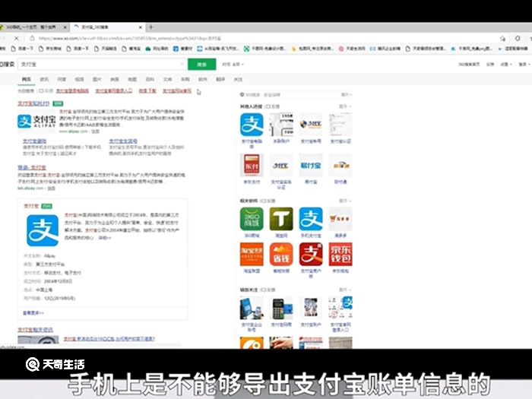This screenshot has height=399, width=532.
Task: Click the 支付宝实名认证 thumbnail
Action: pyautogui.click(x=281, y=165)
